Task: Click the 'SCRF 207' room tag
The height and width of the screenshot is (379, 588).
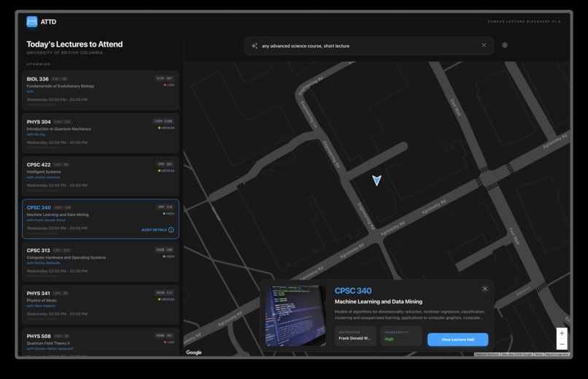Action: pos(164,78)
